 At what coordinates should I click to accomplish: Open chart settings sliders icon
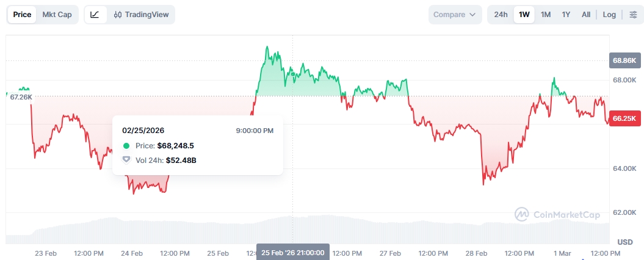(632, 15)
